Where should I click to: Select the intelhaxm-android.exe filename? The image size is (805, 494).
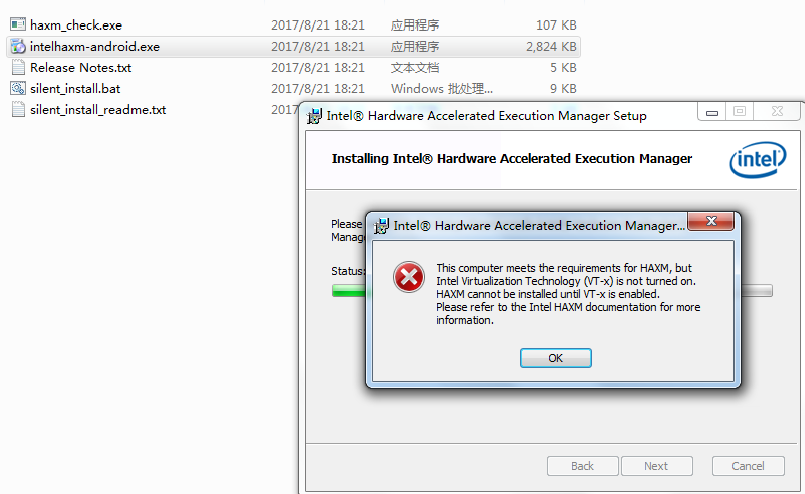pos(95,47)
